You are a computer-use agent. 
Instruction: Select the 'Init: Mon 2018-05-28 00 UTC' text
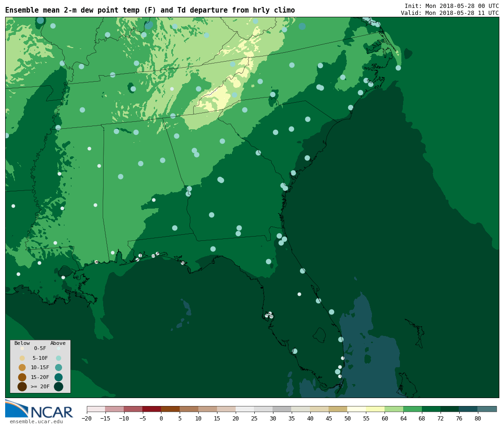click(x=452, y=6)
